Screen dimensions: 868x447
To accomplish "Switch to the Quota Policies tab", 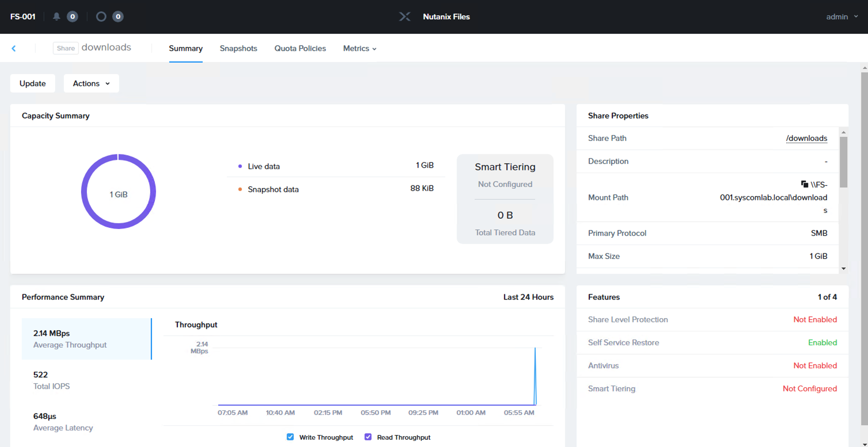I will (300, 48).
